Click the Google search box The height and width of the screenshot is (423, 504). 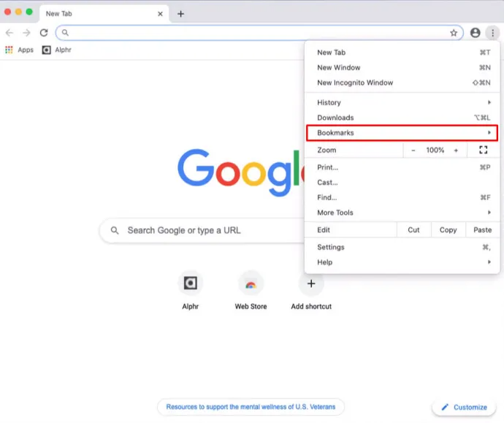(x=202, y=230)
